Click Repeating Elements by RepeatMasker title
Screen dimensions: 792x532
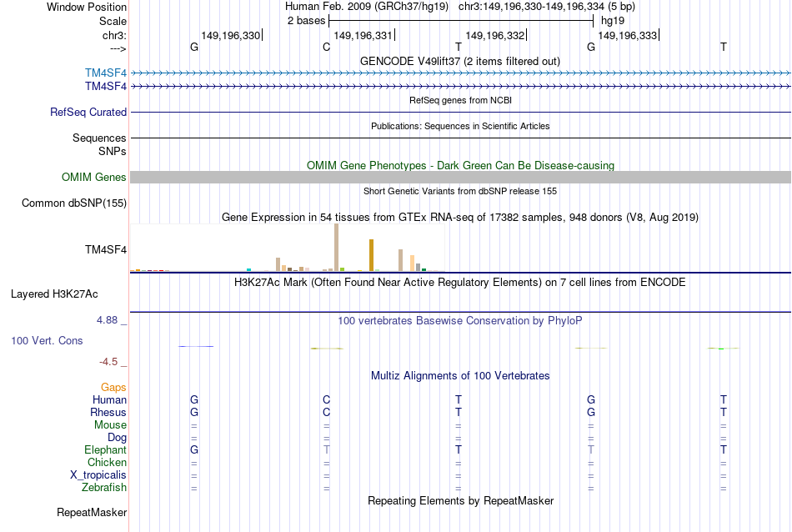(460, 500)
